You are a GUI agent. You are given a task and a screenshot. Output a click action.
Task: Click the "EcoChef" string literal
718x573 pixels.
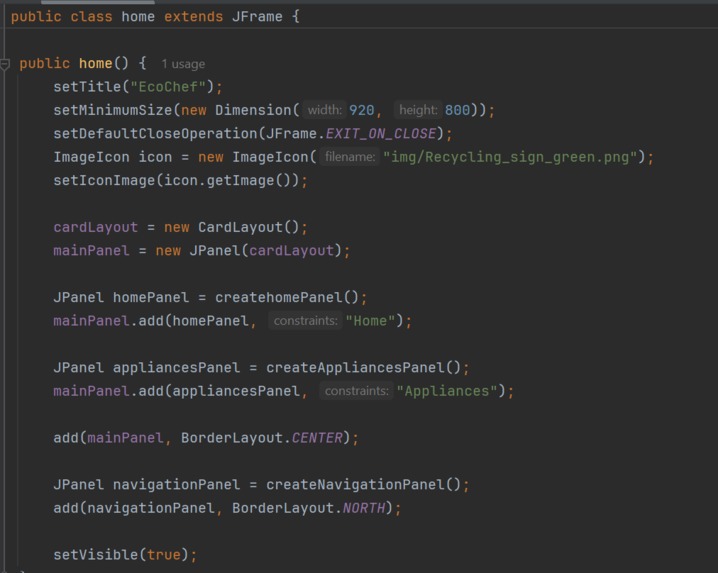pyautogui.click(x=168, y=87)
